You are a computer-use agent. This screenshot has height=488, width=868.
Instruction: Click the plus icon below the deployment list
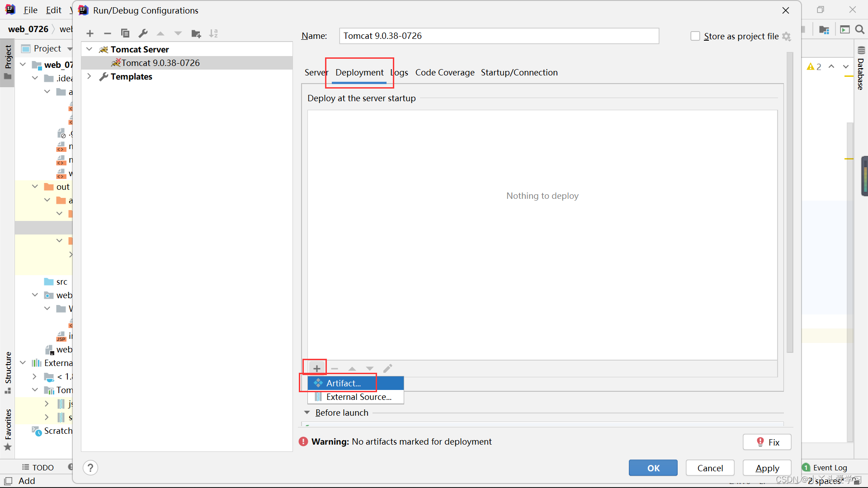click(316, 368)
